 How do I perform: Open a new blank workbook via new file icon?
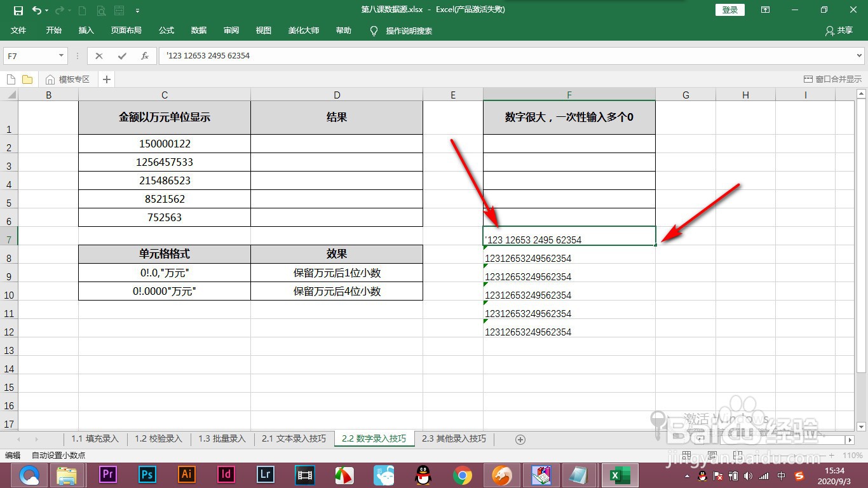click(x=10, y=79)
